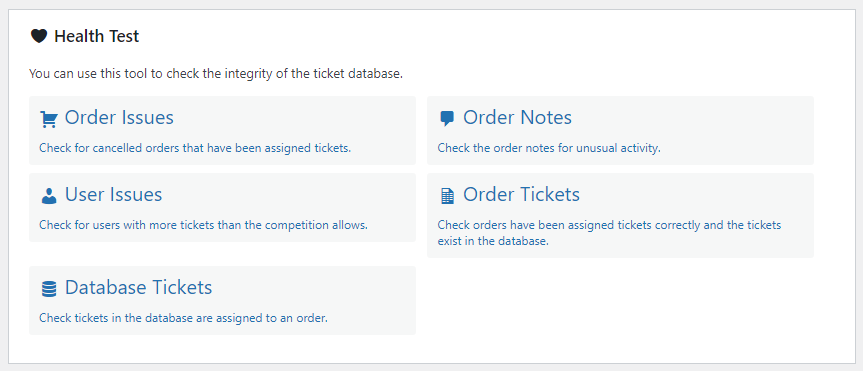This screenshot has height=371, width=863.
Task: Open the Order Issues check
Action: tap(119, 117)
